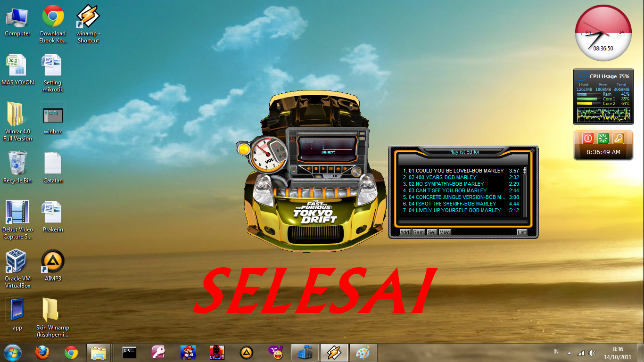
Task: Open Command Prompt from the taskbar
Action: click(129, 353)
